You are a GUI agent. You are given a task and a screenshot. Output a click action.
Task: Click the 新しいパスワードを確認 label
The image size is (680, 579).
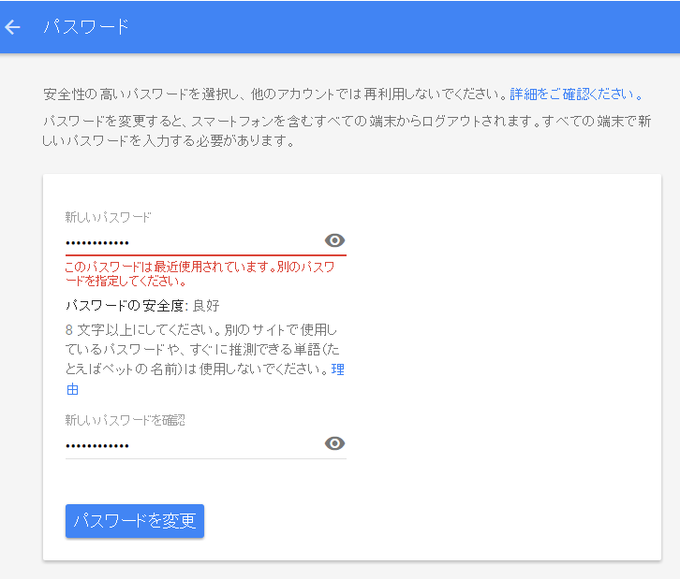coord(125,420)
